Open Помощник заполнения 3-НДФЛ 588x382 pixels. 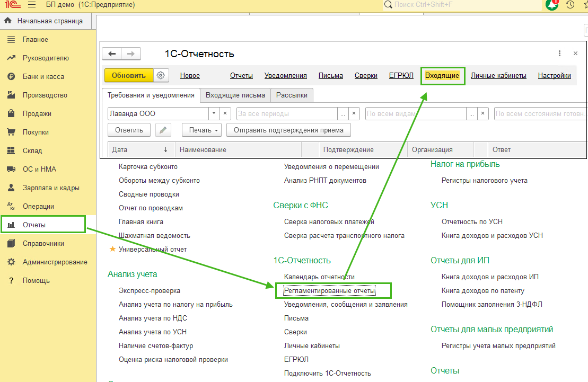click(492, 305)
